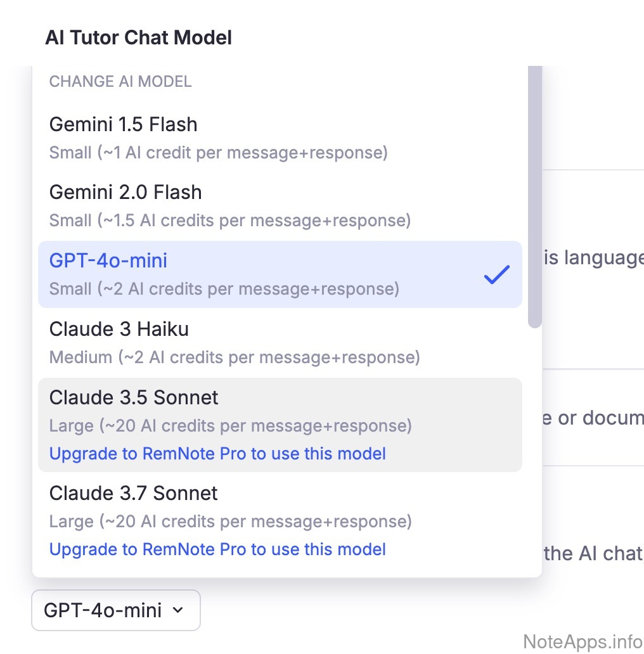Screen dimensions: 644x654
Task: Click the ~1 AI credit description text
Action: 219,153
